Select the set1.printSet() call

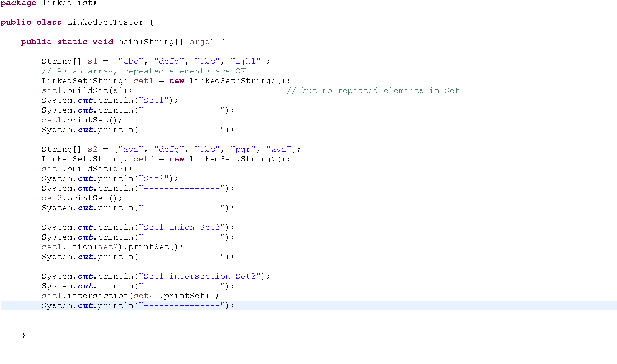pyautogui.click(x=80, y=120)
